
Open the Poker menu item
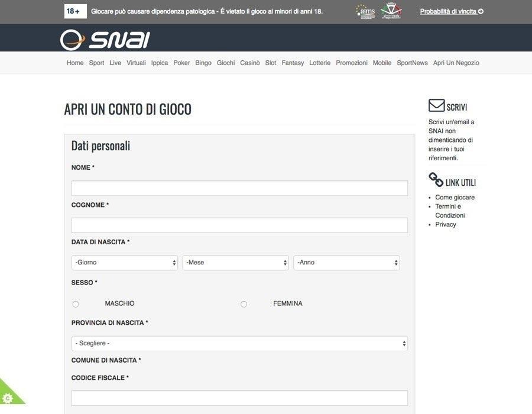[181, 62]
